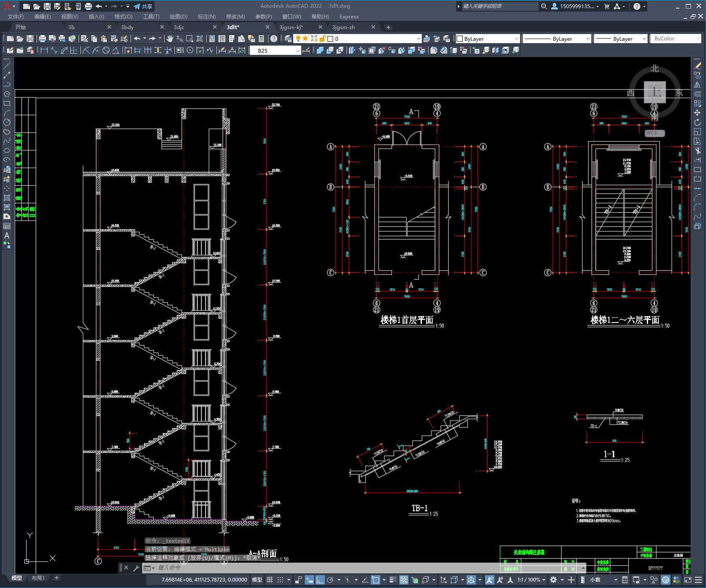Select the Rotate tool in modify toolbar

[x=697, y=122]
